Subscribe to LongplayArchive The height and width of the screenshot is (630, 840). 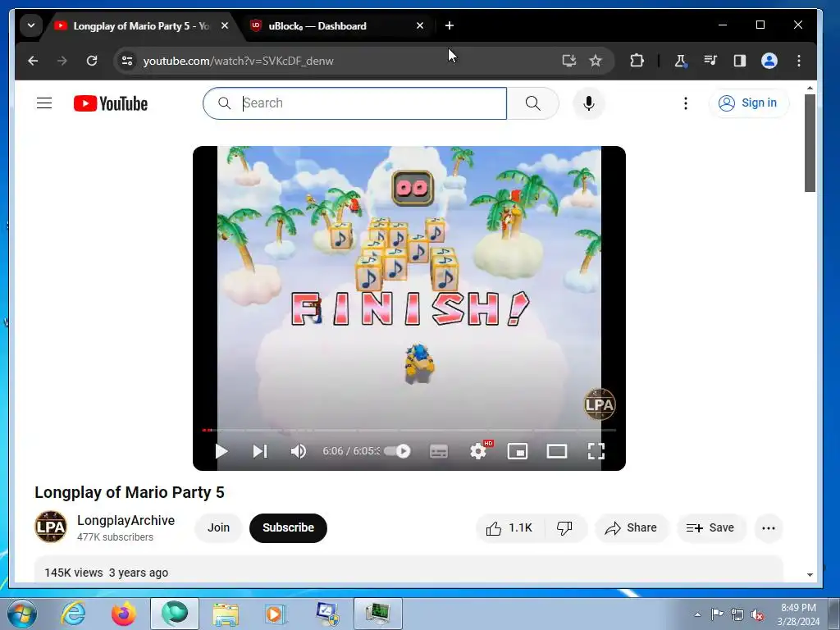288,528
